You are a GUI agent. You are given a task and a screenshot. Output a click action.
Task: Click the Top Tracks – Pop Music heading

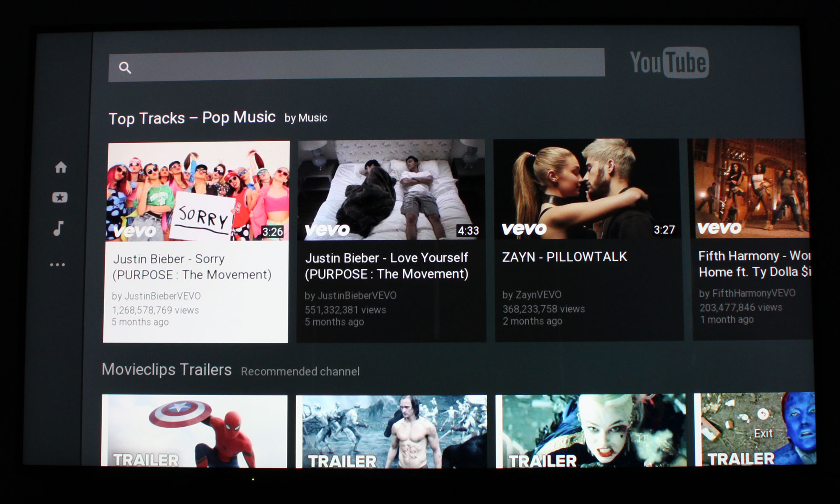(x=192, y=118)
